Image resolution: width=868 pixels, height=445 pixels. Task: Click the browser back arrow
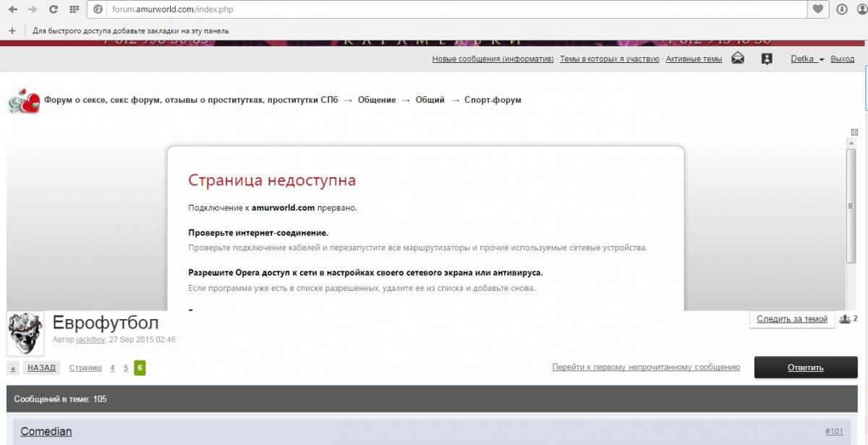pyautogui.click(x=13, y=9)
